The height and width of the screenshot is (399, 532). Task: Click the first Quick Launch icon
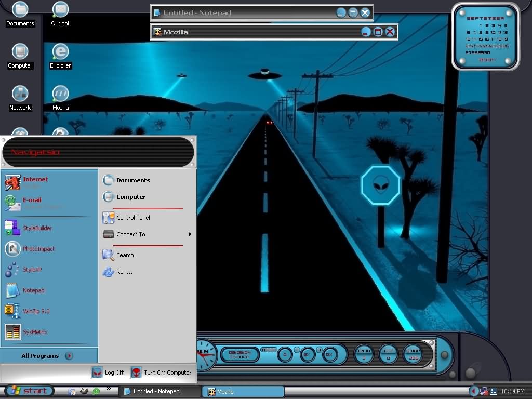pos(72,391)
